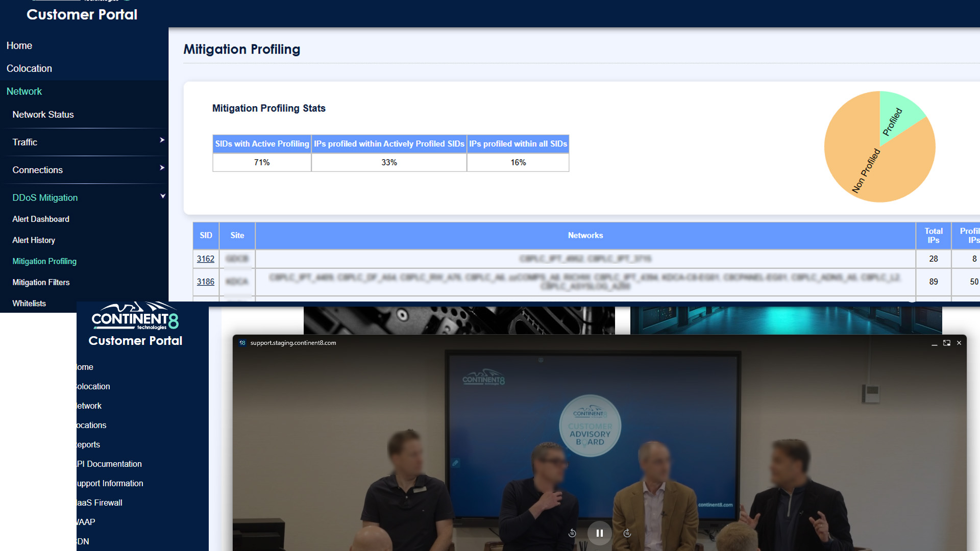Click back-to-tab icon in video window
Screen dimensions: 980x551
pyautogui.click(x=946, y=343)
